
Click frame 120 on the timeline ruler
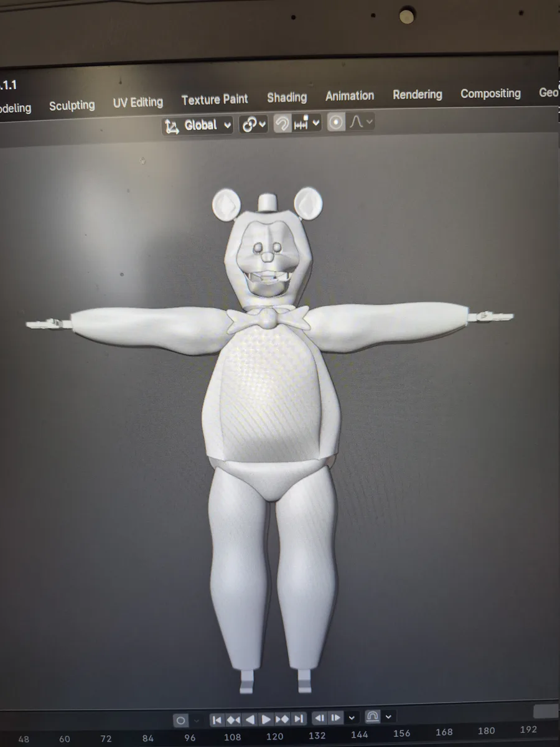tap(274, 736)
